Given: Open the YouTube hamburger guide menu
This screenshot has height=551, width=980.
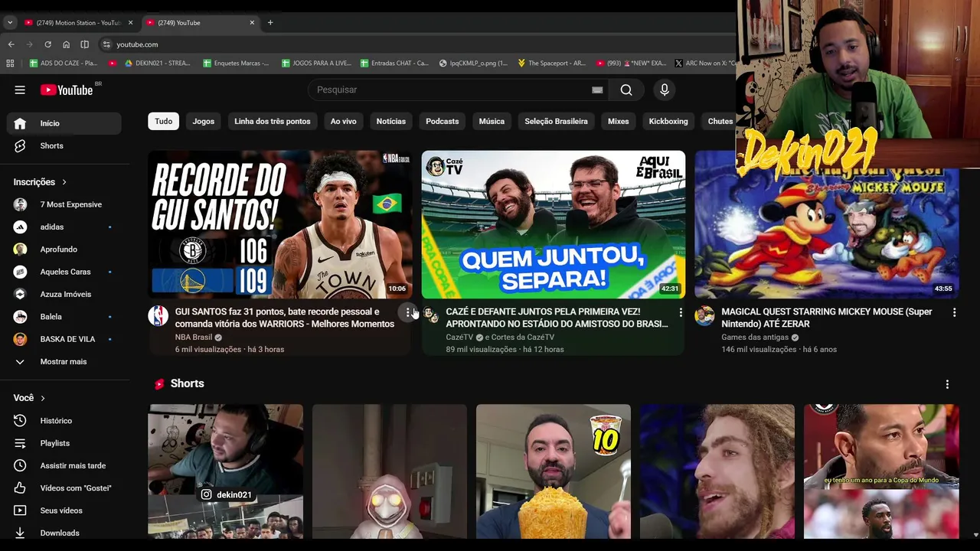Looking at the screenshot, I should (20, 90).
